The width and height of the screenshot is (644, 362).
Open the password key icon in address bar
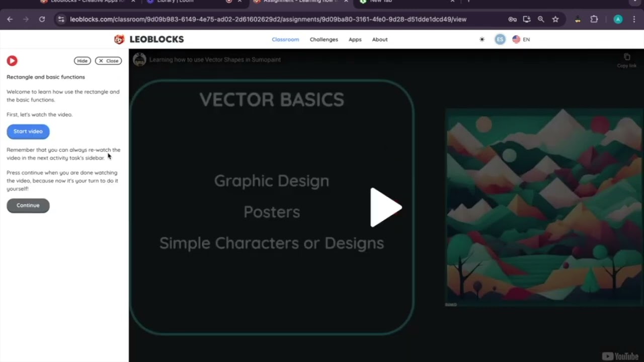(x=512, y=19)
